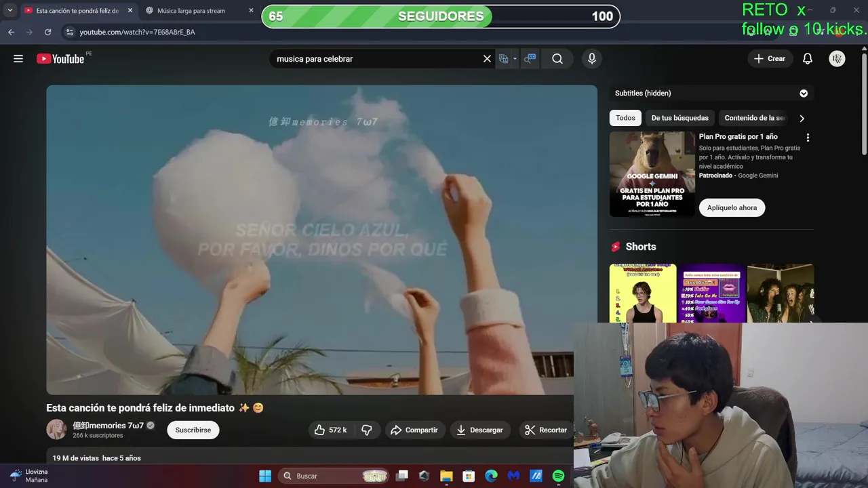Go to YouTube home via logo
Viewport: 868px width, 488px height.
[60, 59]
